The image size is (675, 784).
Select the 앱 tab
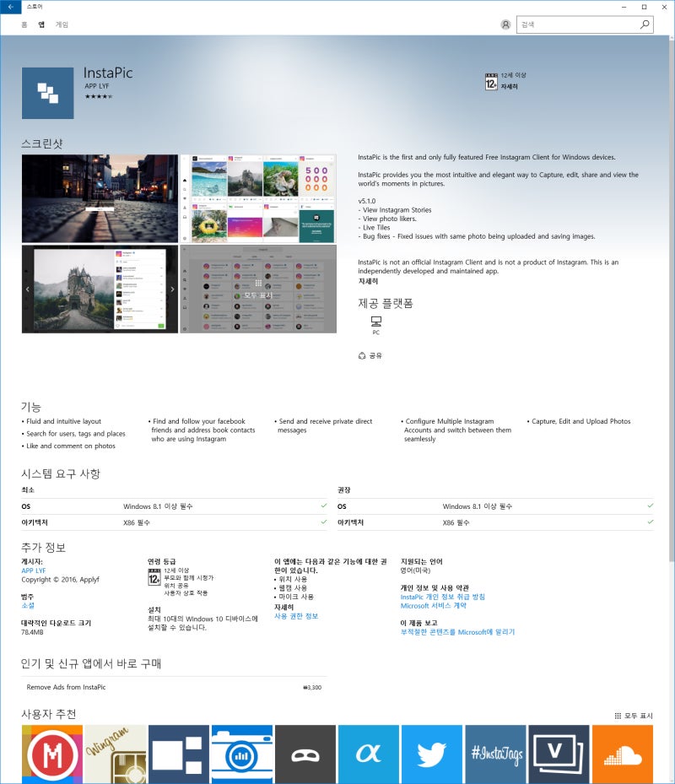pyautogui.click(x=41, y=24)
